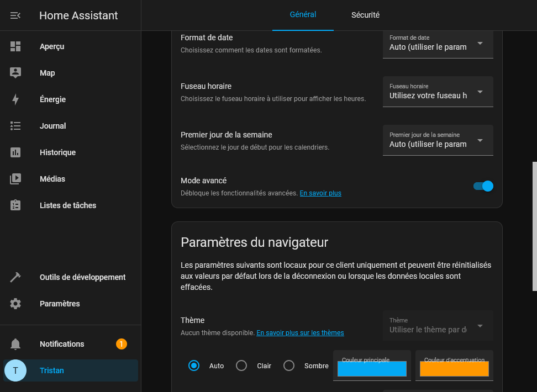Screen dimensions: 537x392
Task: Open Énergie via lightning bolt icon
Action: click(15, 99)
